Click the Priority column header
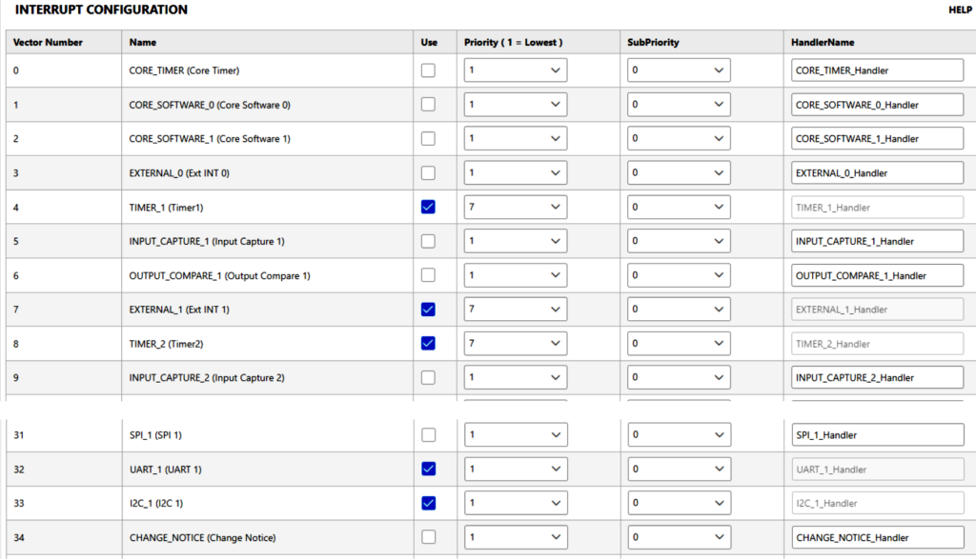Screen dimensions: 976x560 pos(513,43)
